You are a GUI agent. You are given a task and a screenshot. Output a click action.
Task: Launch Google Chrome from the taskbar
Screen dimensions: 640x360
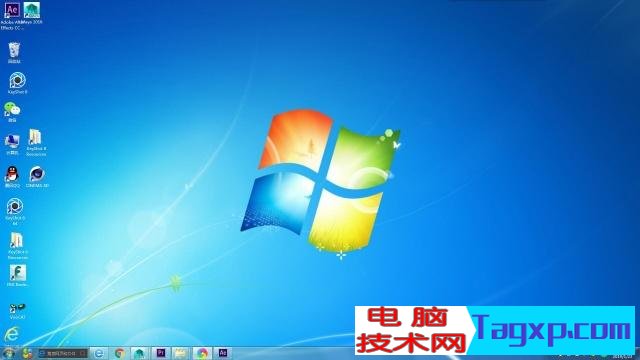(120, 353)
